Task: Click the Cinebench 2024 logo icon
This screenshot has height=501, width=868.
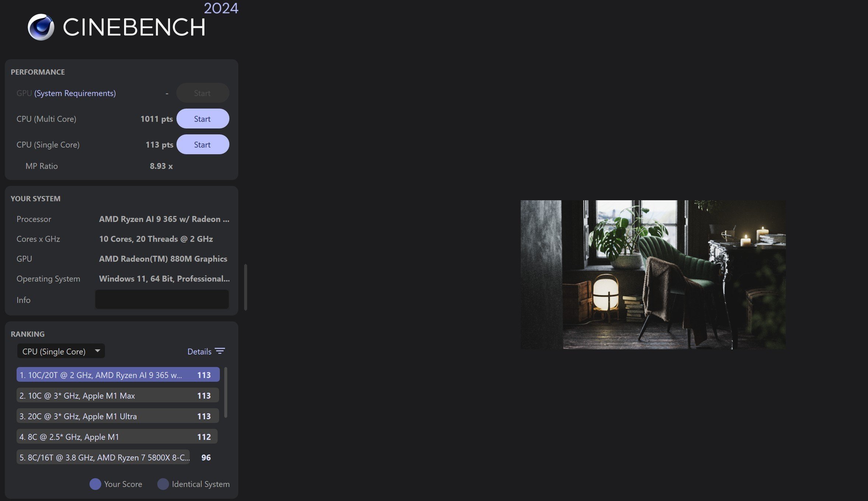Action: point(40,26)
